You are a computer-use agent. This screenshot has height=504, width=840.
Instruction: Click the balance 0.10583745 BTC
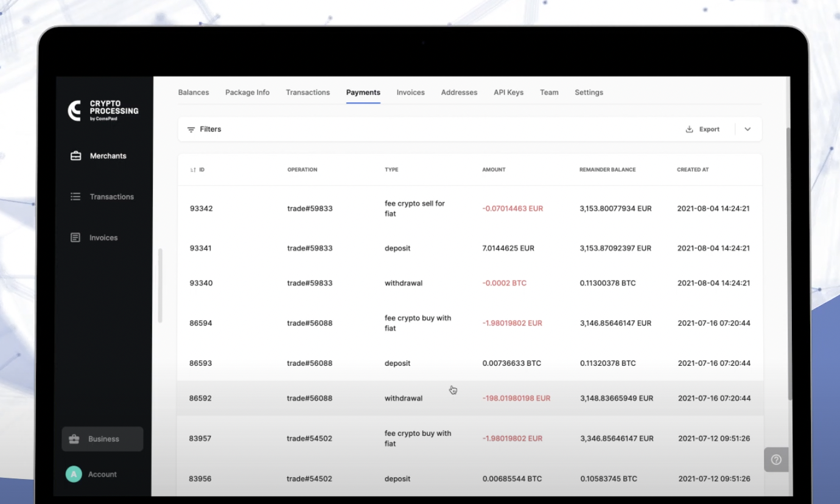(x=609, y=479)
